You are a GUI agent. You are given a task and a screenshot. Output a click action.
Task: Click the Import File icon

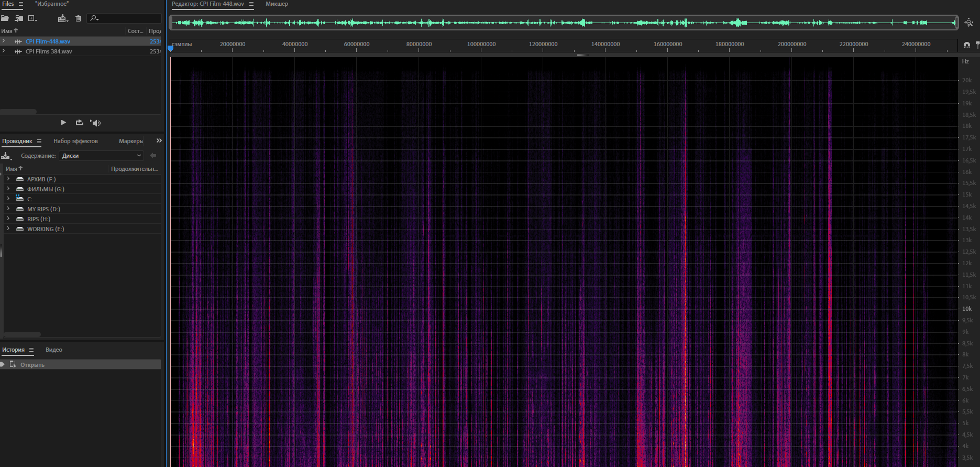[x=19, y=18]
